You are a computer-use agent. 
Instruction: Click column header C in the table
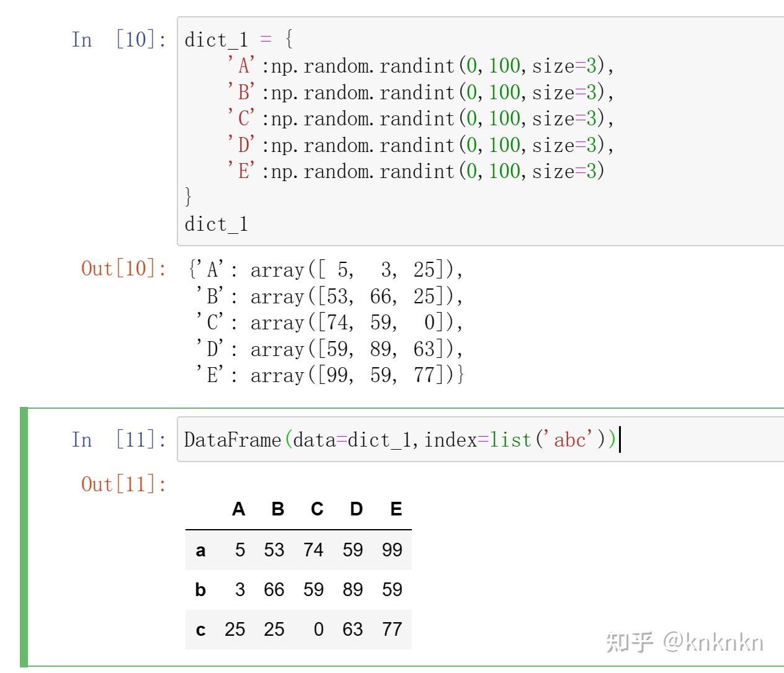(x=317, y=509)
